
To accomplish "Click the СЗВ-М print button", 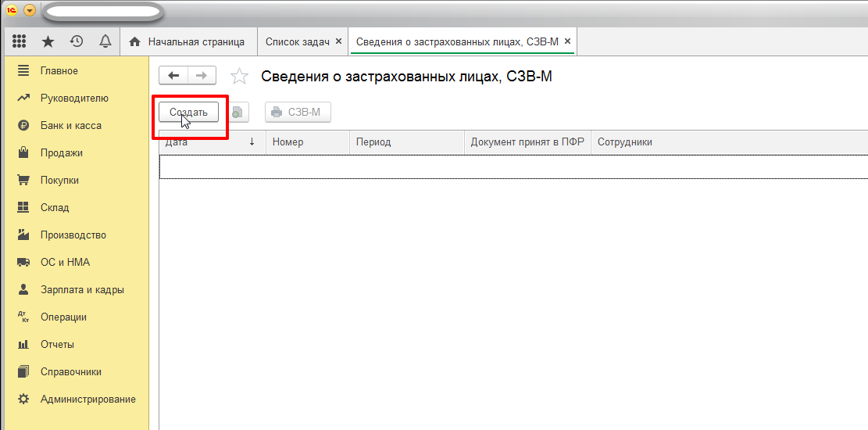I will 297,113.
